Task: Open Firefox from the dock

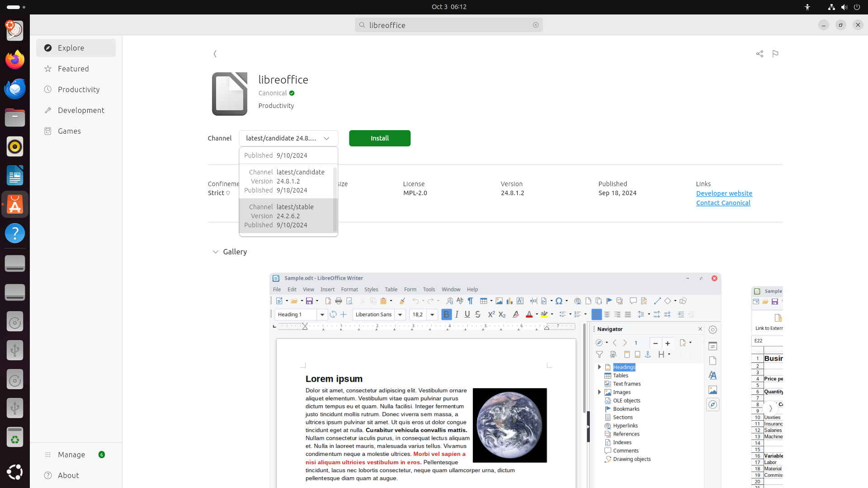Action: (x=15, y=60)
